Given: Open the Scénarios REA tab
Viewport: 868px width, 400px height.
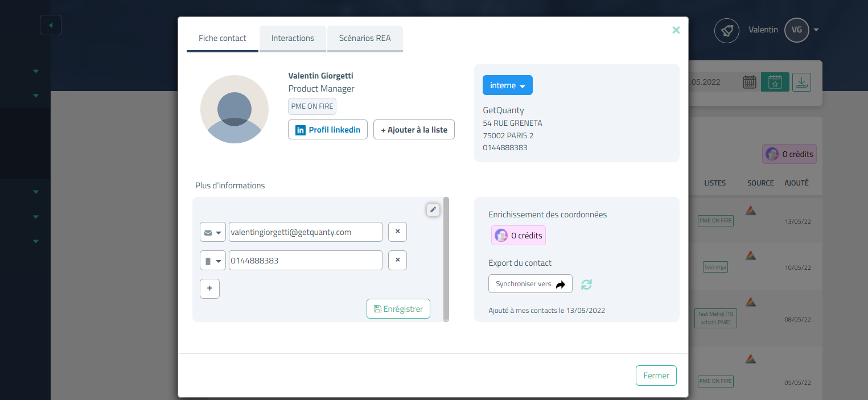Looking at the screenshot, I should 365,38.
